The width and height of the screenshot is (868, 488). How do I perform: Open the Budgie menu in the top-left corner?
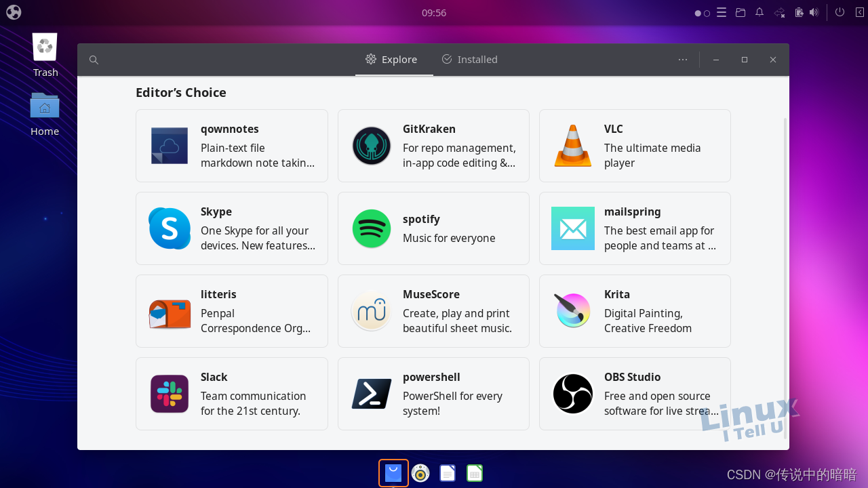(x=14, y=12)
